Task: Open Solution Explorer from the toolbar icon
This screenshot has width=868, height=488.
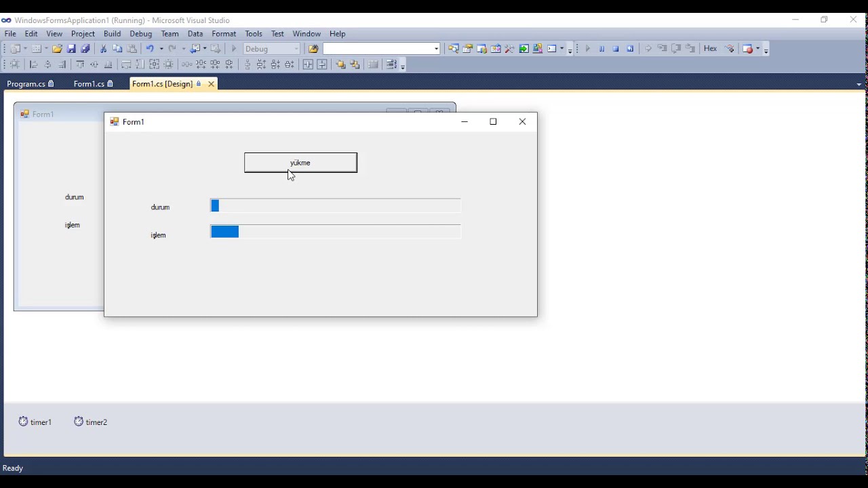Action: tap(453, 49)
